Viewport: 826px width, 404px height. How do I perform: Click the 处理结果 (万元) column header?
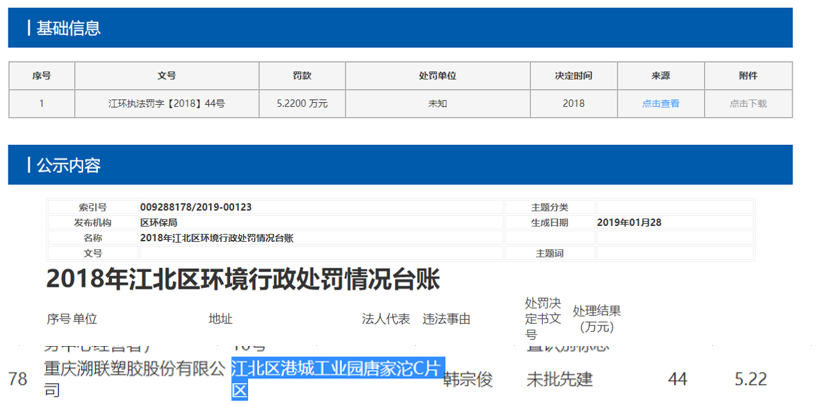pyautogui.click(x=597, y=319)
